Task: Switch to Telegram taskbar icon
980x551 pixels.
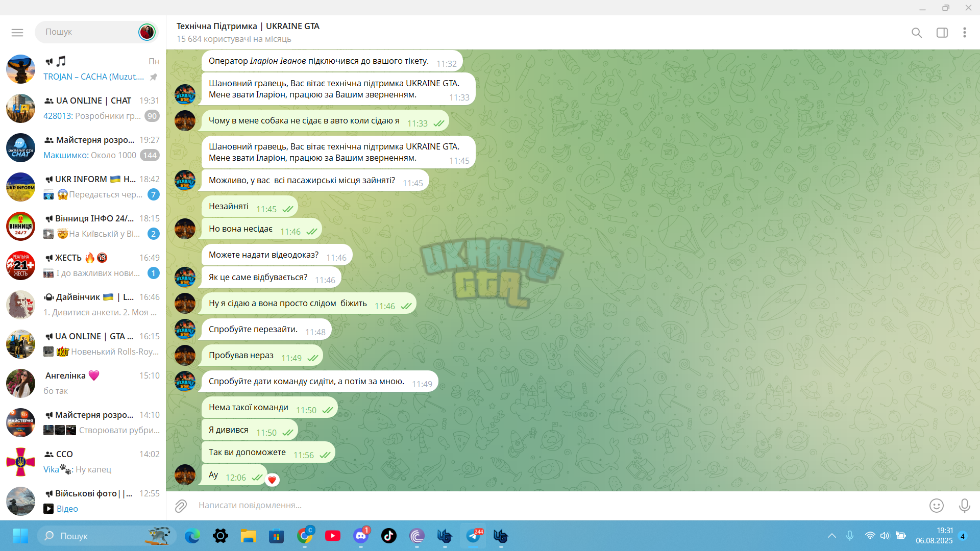Action: [473, 536]
